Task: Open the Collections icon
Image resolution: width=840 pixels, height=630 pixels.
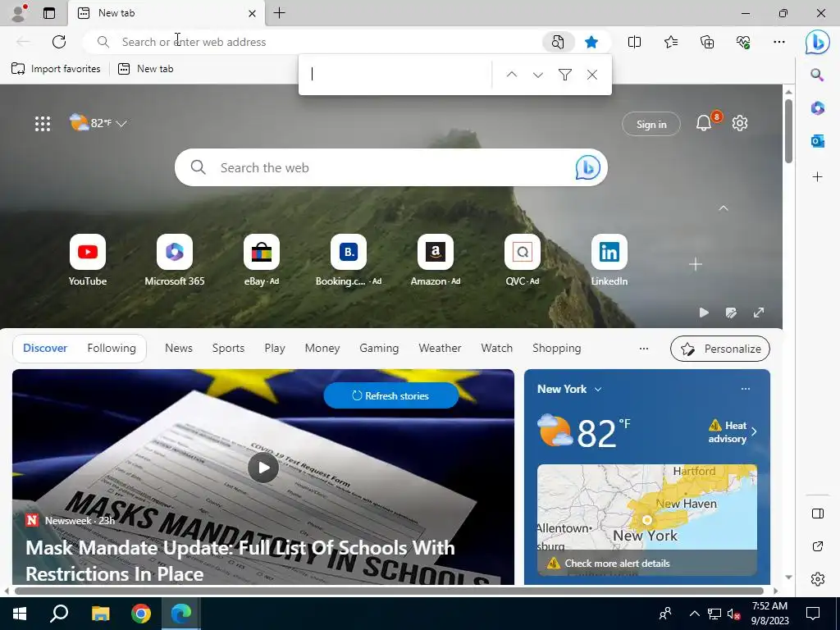Action: point(707,42)
